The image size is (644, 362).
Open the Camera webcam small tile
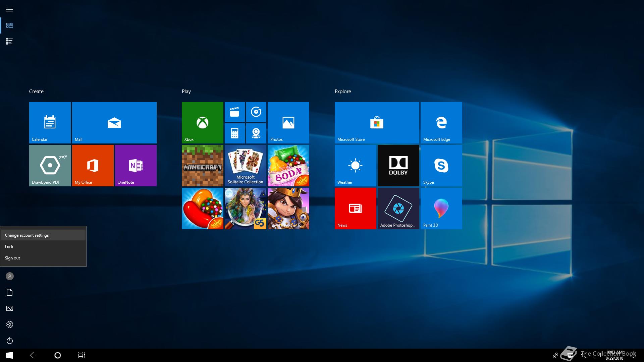pos(256,133)
